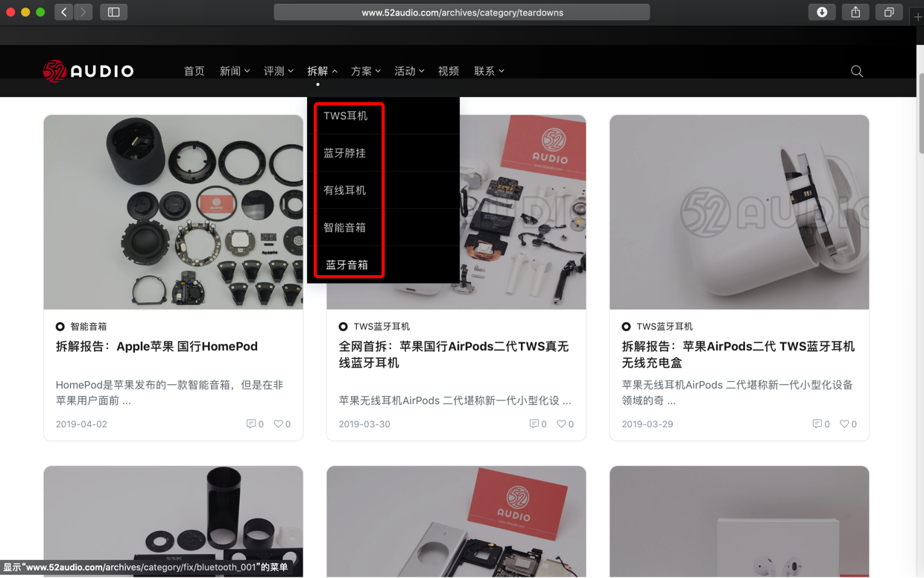Click date 2019-03-30 on middle card
The height and width of the screenshot is (578, 924).
[364, 424]
